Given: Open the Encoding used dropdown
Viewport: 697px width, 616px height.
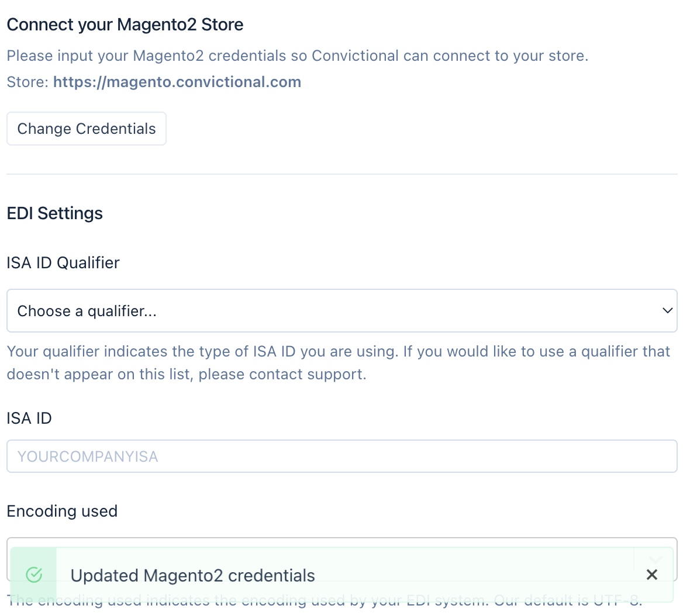Looking at the screenshot, I should point(341,543).
